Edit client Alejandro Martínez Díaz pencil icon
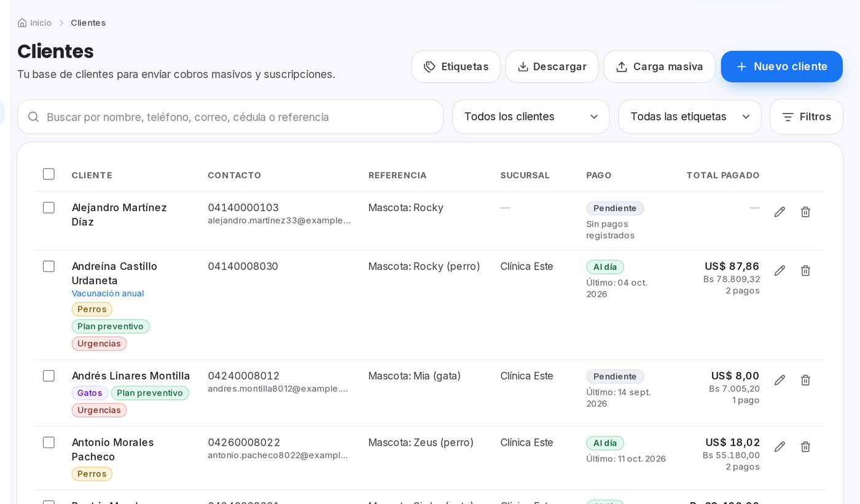 point(780,212)
